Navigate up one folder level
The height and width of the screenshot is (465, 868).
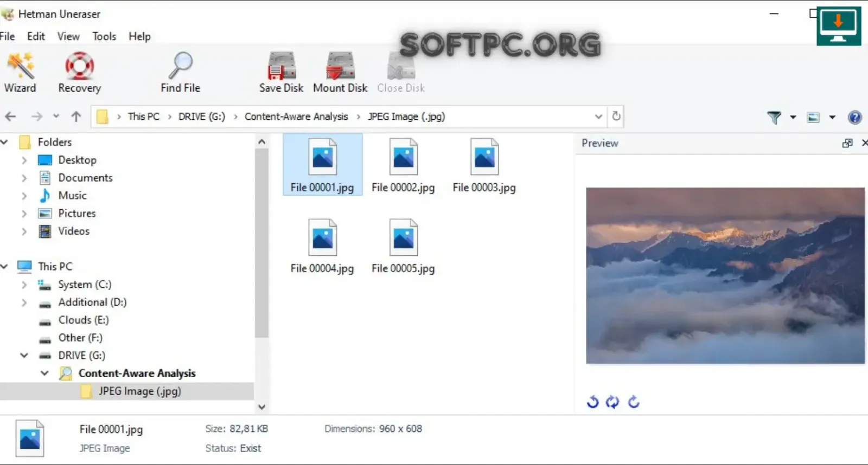point(76,117)
